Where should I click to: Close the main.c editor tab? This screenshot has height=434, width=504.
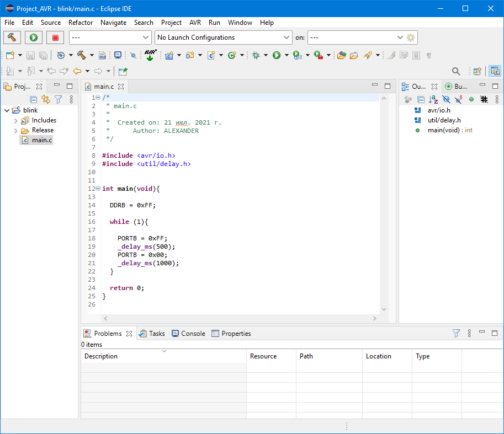121,87
